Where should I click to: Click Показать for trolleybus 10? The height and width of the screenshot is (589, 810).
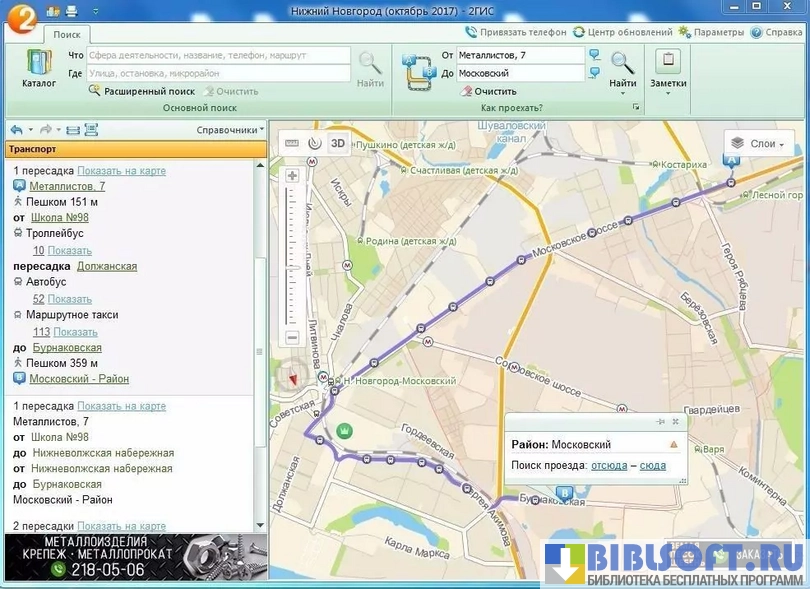point(69,251)
